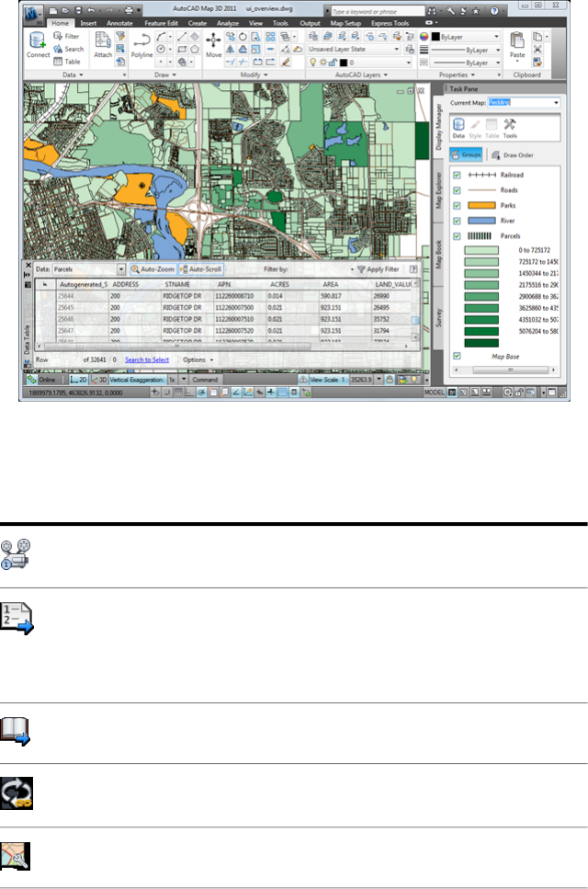The width and height of the screenshot is (588, 889).
Task: Click the favorites star icon in title bar
Action: click(476, 11)
